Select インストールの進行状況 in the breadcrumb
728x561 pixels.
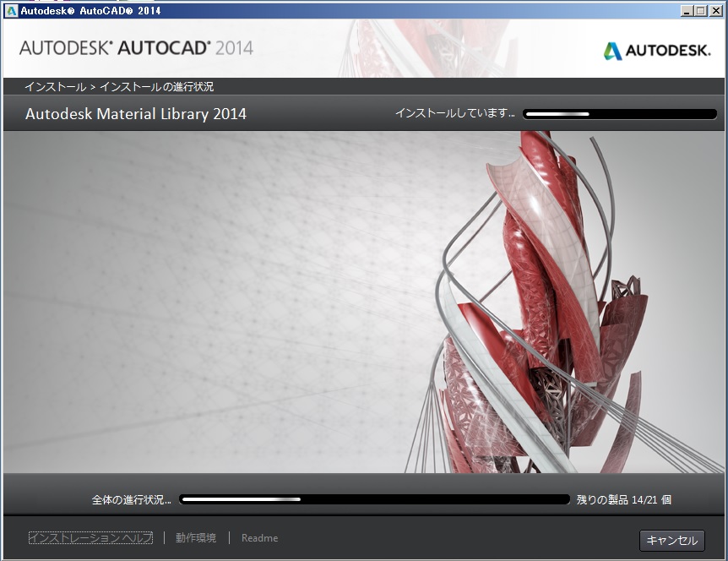(156, 87)
